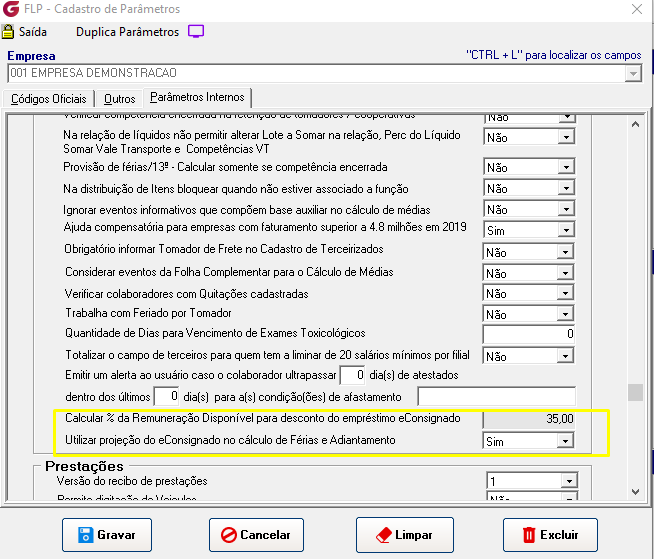Click the Trabalha com Feriado por Tomador label
The width and height of the screenshot is (654, 559).
click(148, 313)
